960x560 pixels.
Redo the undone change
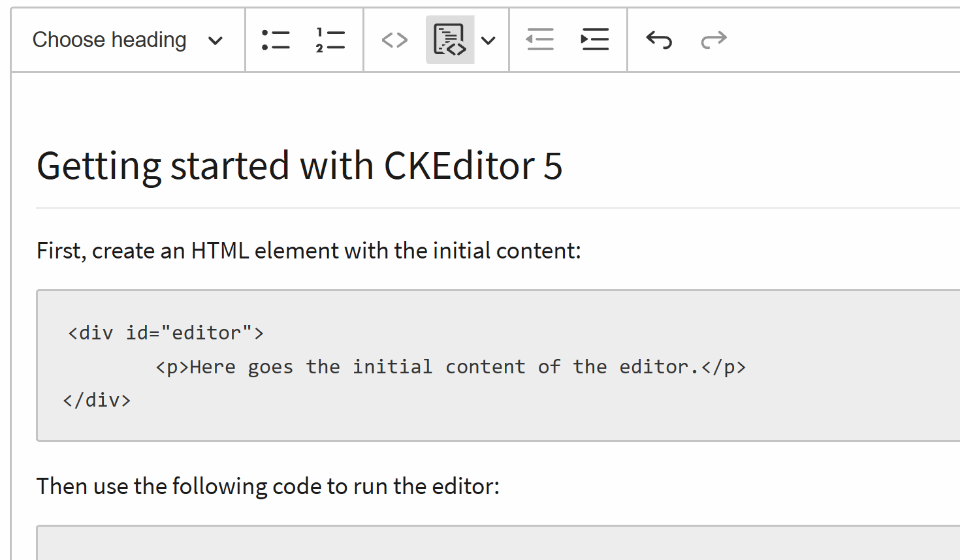(x=713, y=39)
